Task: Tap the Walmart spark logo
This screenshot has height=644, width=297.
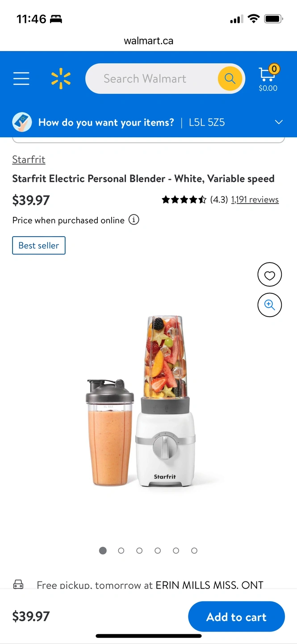Action: tap(61, 79)
